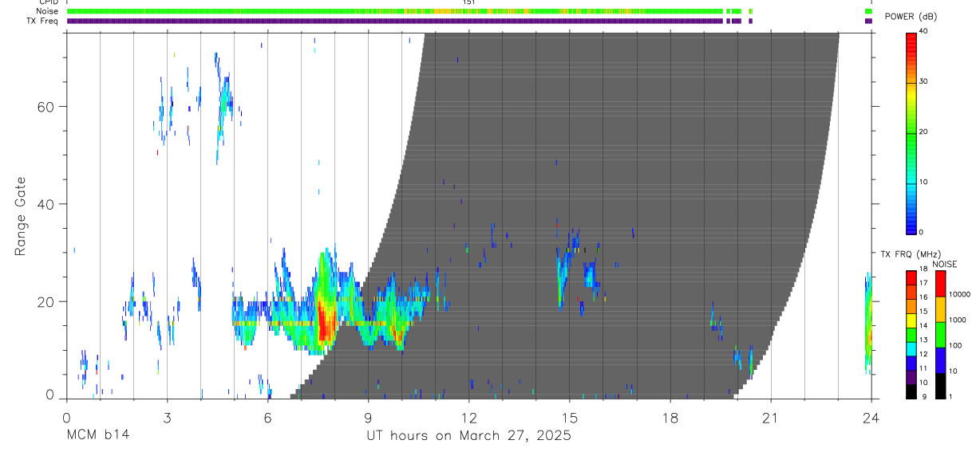Click the '151' CPID value label
The height and width of the screenshot is (452, 980).
point(468,2)
